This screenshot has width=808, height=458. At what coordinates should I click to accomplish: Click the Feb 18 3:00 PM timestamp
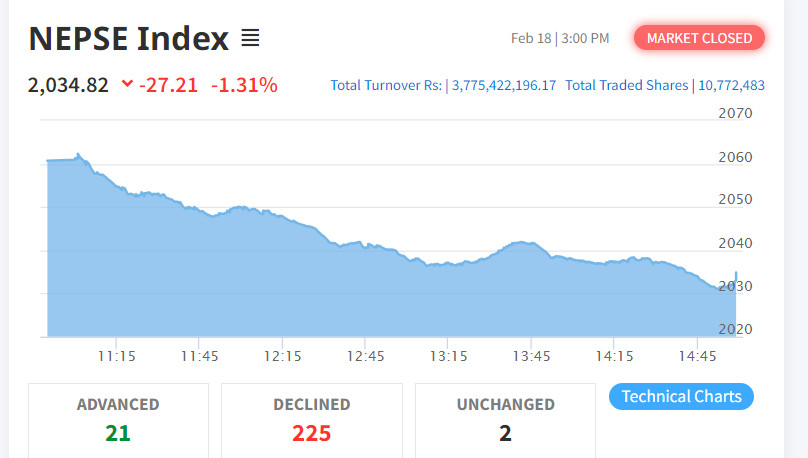coord(559,38)
